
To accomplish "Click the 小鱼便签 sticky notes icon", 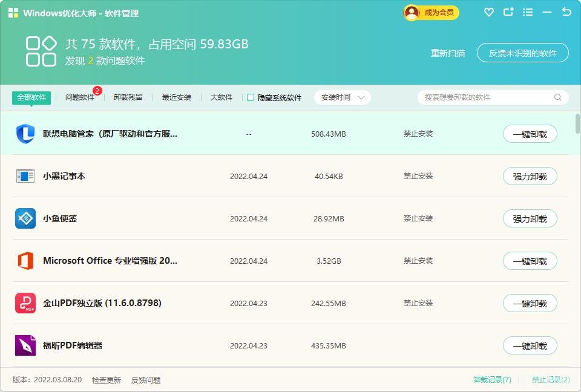I will tap(25, 218).
